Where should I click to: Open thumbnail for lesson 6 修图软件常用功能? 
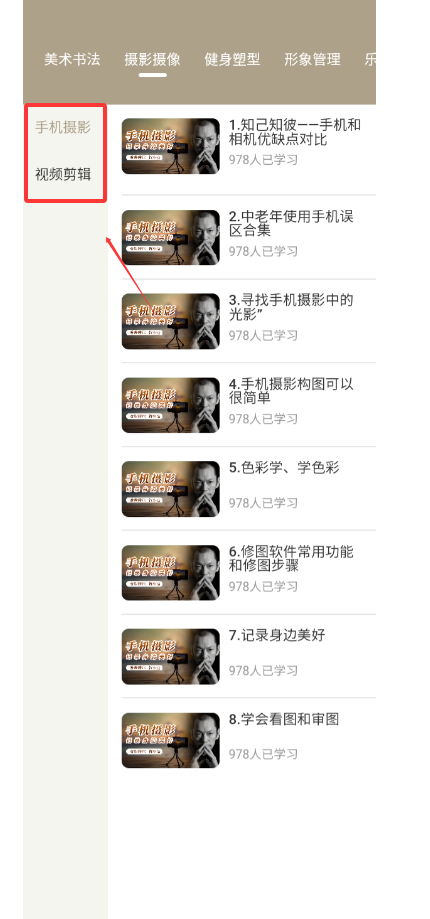[170, 573]
